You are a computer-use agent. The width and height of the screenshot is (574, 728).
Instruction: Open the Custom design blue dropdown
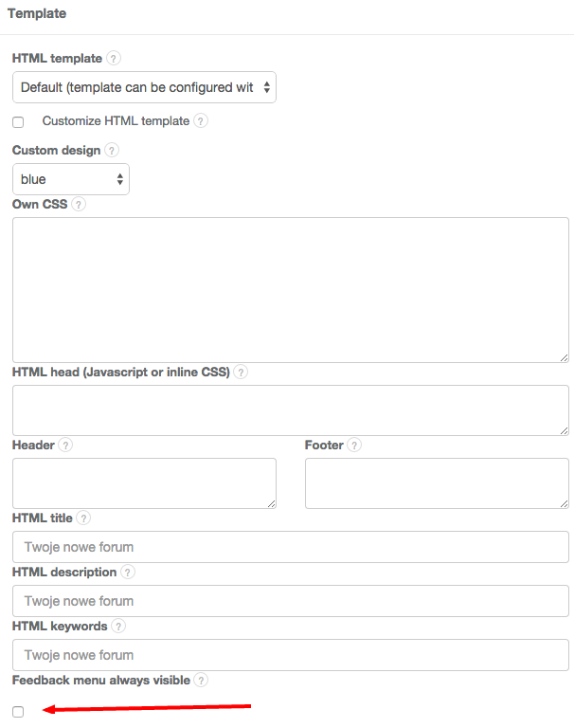click(71, 179)
